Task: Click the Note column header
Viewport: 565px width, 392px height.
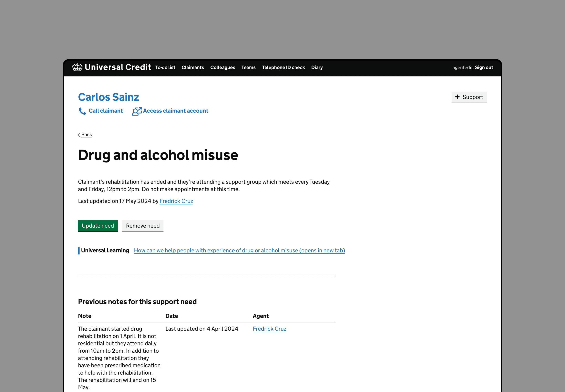Action: pos(85,316)
